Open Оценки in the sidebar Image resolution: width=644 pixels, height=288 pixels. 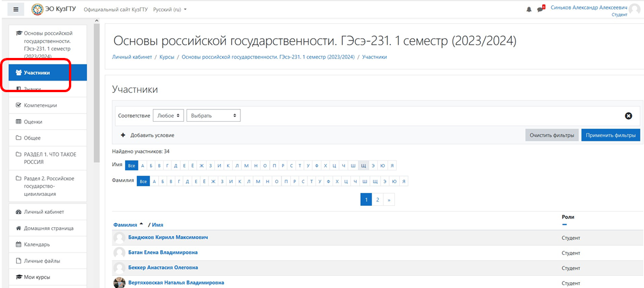(47, 122)
